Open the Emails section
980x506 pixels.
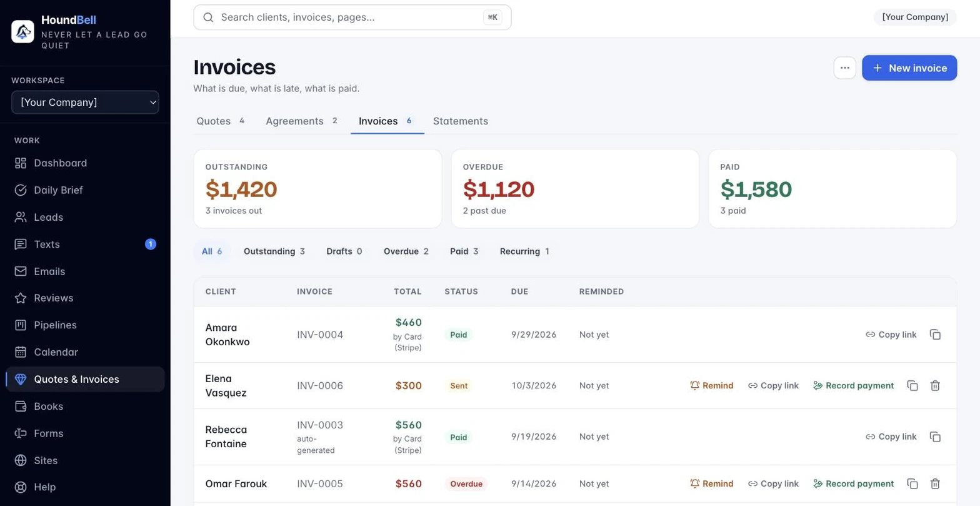pyautogui.click(x=85, y=271)
